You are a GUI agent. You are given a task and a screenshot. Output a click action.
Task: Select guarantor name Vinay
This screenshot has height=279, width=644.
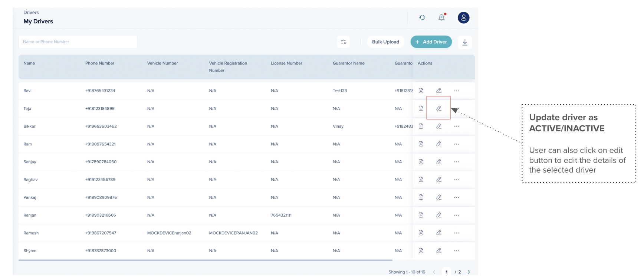(x=338, y=127)
